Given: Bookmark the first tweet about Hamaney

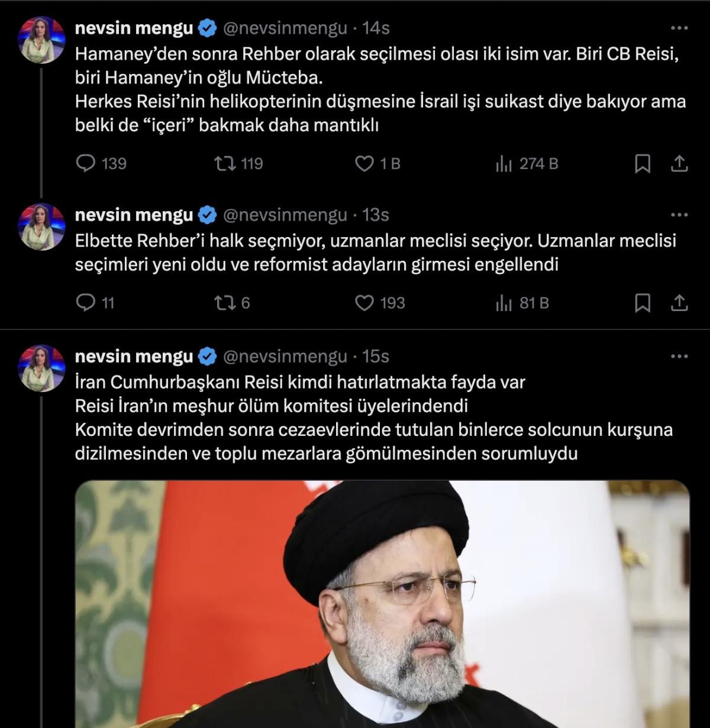Looking at the screenshot, I should click(x=643, y=164).
